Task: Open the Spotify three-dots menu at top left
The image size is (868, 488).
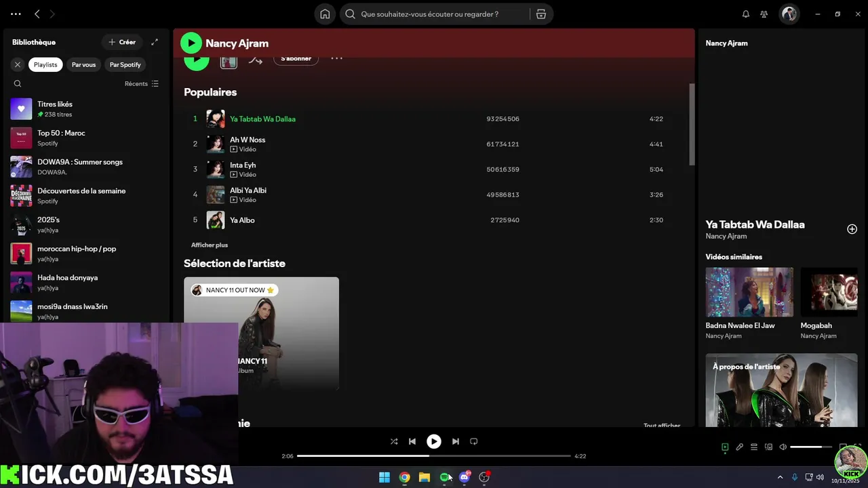Action: [16, 14]
